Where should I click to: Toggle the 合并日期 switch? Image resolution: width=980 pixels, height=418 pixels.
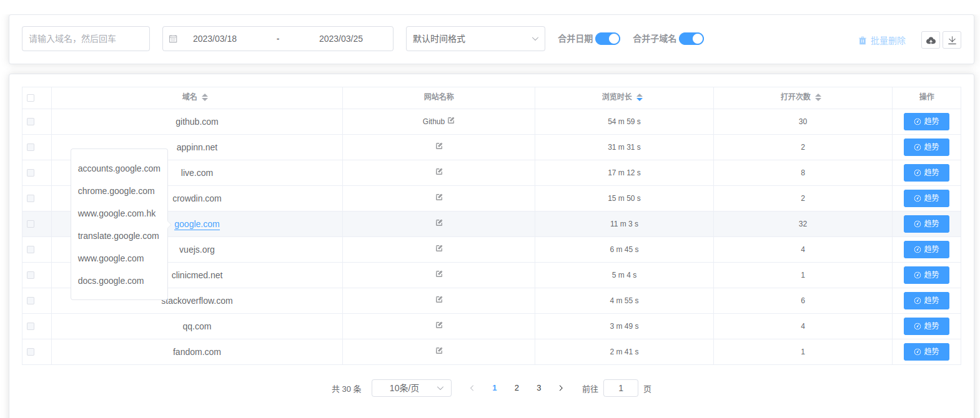click(x=607, y=39)
